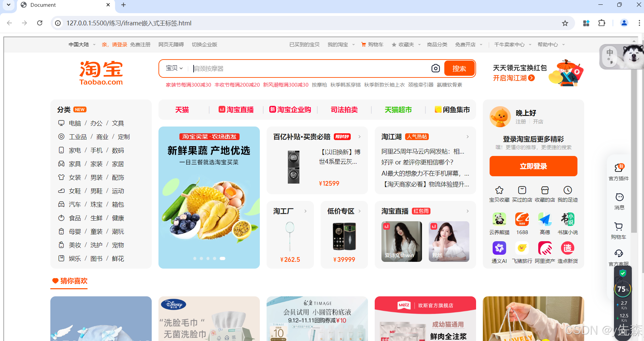Switch to 天猫 tab

point(182,110)
